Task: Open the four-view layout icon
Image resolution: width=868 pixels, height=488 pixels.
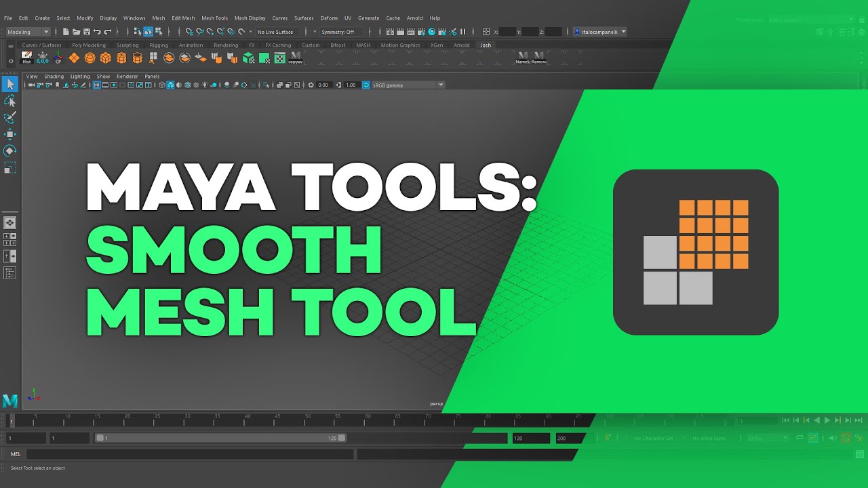Action: point(9,239)
